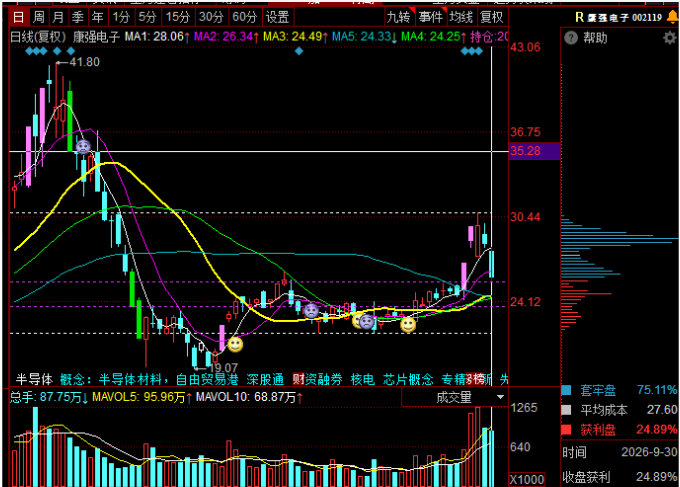
Task: Click the red 获利盘 color swatch
Action: pos(566,430)
